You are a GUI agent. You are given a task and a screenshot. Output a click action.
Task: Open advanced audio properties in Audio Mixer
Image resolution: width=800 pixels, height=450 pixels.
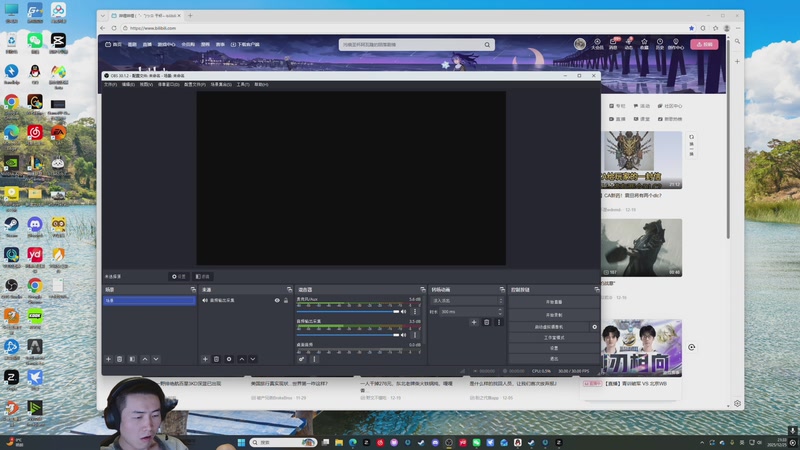(302, 359)
